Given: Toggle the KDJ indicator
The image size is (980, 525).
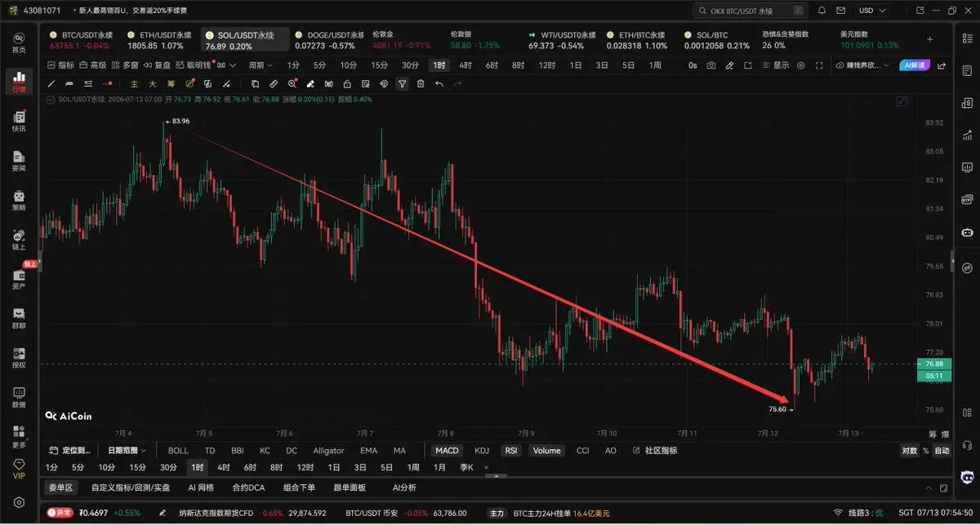Looking at the screenshot, I should click(482, 450).
